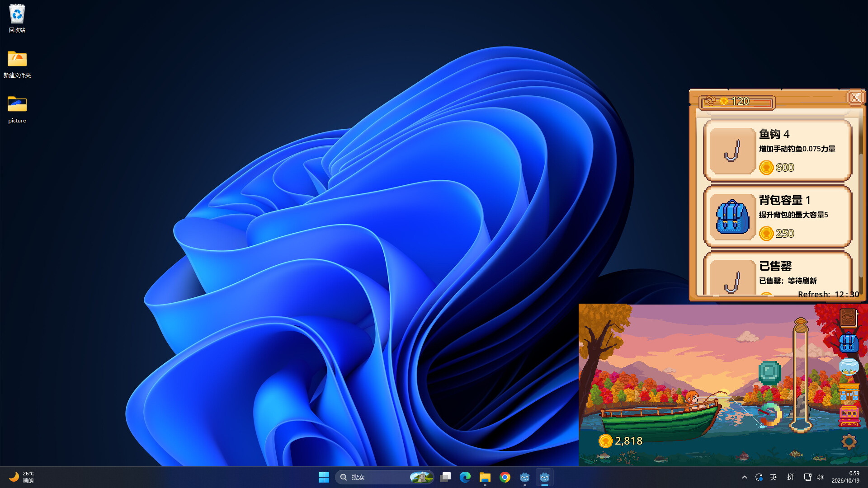Open File Explorer from taskbar
868x488 pixels.
point(485,477)
